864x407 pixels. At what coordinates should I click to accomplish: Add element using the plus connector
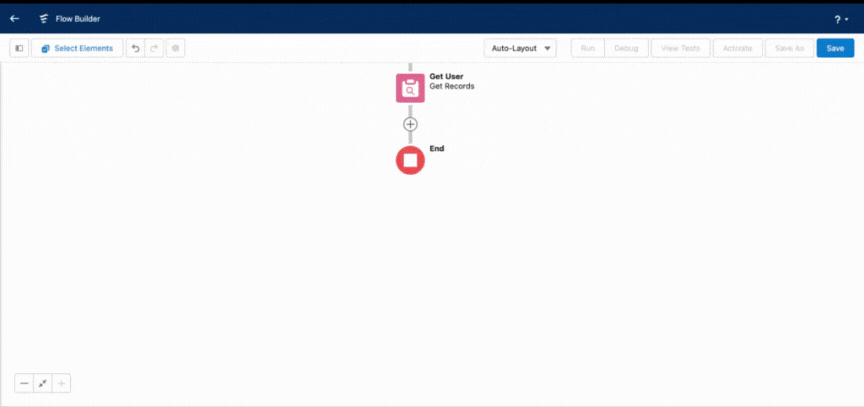(x=410, y=124)
